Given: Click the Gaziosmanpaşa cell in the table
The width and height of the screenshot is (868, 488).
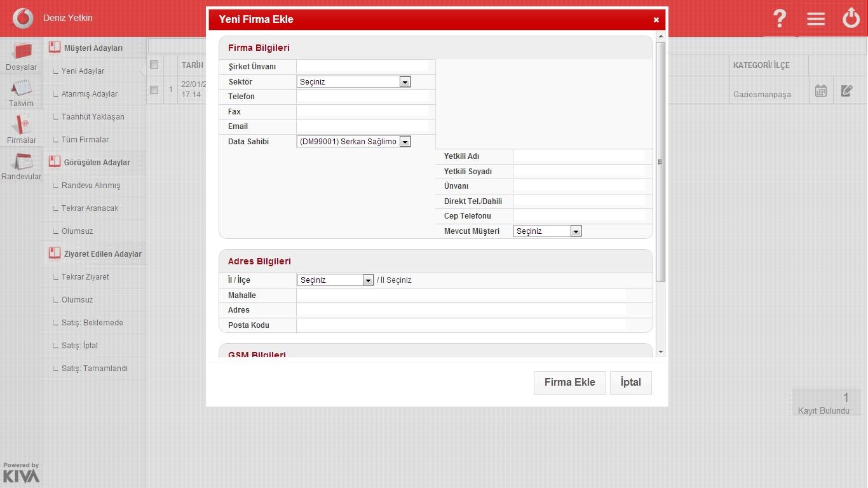Looking at the screenshot, I should pyautogui.click(x=762, y=95).
